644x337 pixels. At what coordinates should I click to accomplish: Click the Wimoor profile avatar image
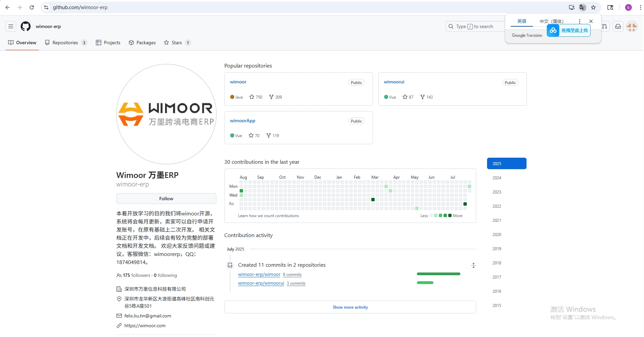click(x=166, y=114)
